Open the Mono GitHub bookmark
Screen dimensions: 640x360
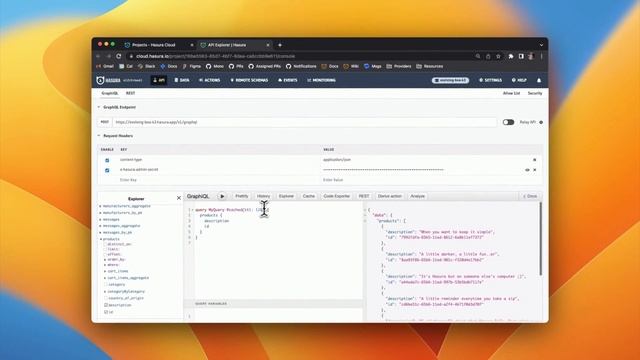point(215,66)
